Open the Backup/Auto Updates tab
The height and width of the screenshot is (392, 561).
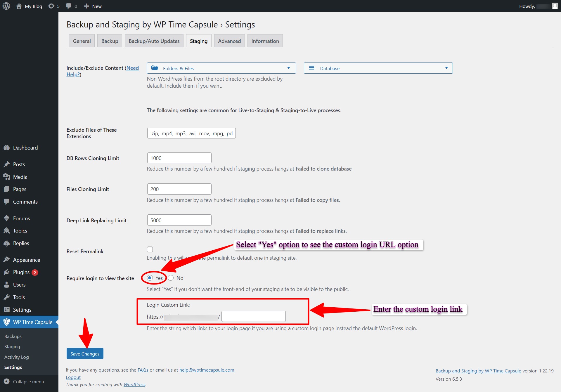point(154,41)
